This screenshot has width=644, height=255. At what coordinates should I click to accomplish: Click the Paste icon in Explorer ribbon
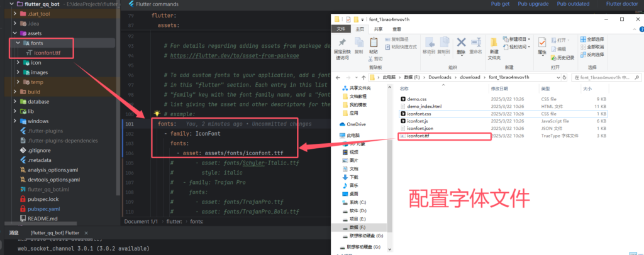pyautogui.click(x=374, y=42)
